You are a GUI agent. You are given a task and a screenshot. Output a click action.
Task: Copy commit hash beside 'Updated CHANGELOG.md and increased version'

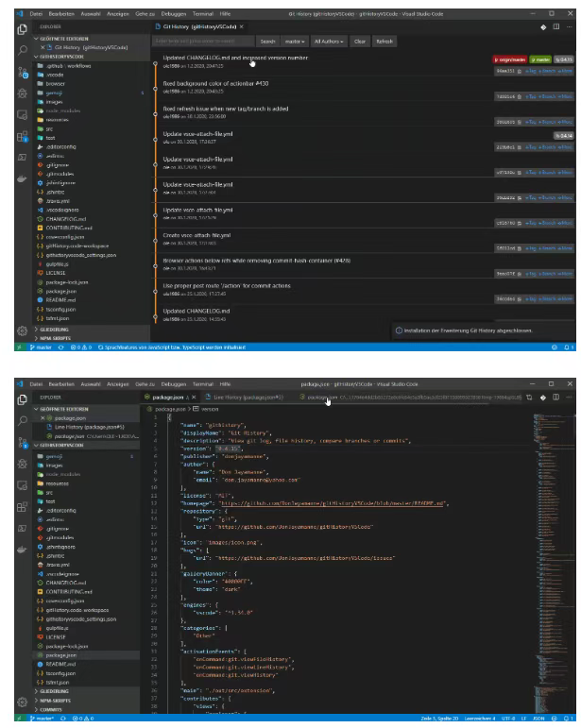click(520, 72)
